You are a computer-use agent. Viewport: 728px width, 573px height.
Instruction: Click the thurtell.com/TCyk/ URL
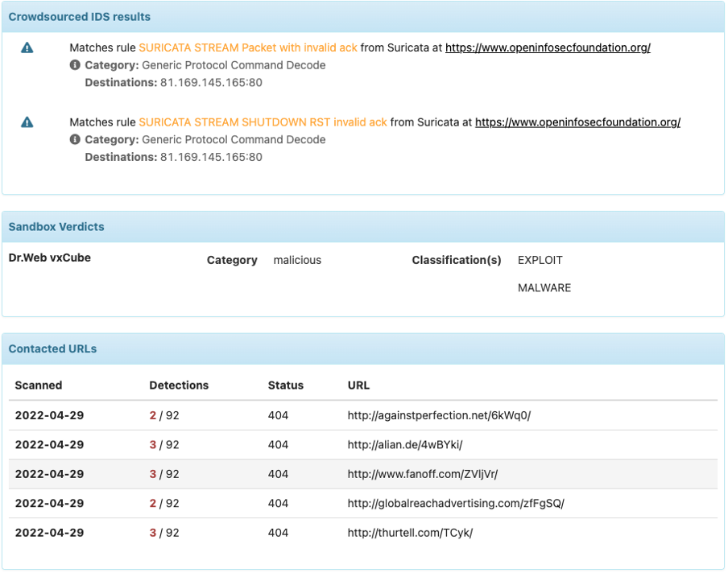click(410, 533)
